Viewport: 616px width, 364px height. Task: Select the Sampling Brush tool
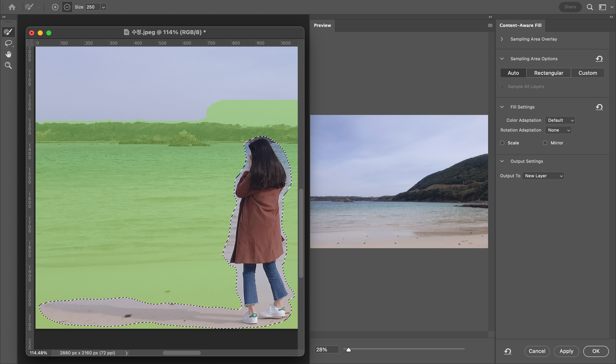(x=8, y=32)
